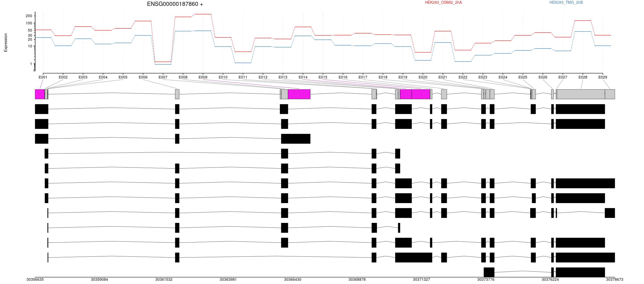Screen dimensions: 644x284
Task: Click exon label E009
Action: pos(203,77)
